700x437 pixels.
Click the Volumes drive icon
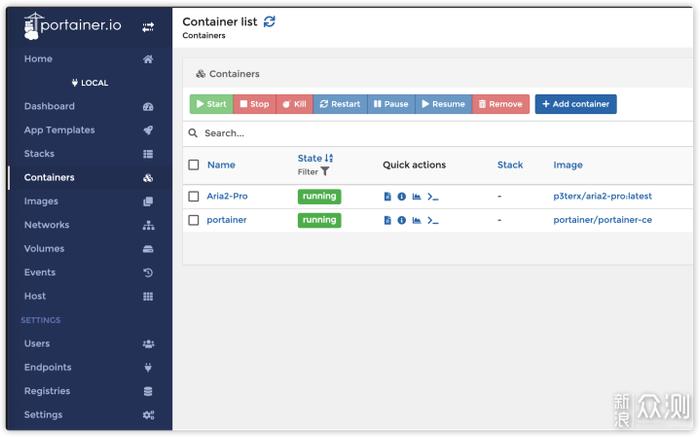[x=148, y=249]
